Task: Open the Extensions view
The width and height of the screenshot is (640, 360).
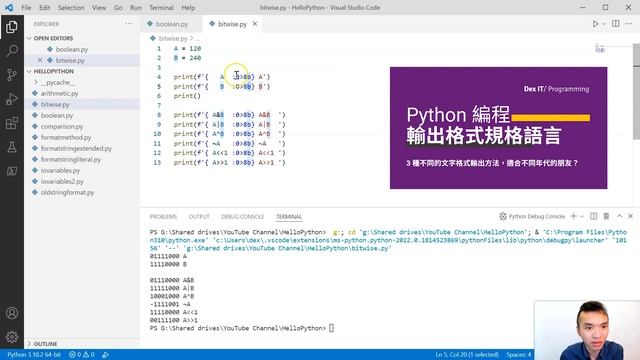Action: pyautogui.click(x=12, y=123)
